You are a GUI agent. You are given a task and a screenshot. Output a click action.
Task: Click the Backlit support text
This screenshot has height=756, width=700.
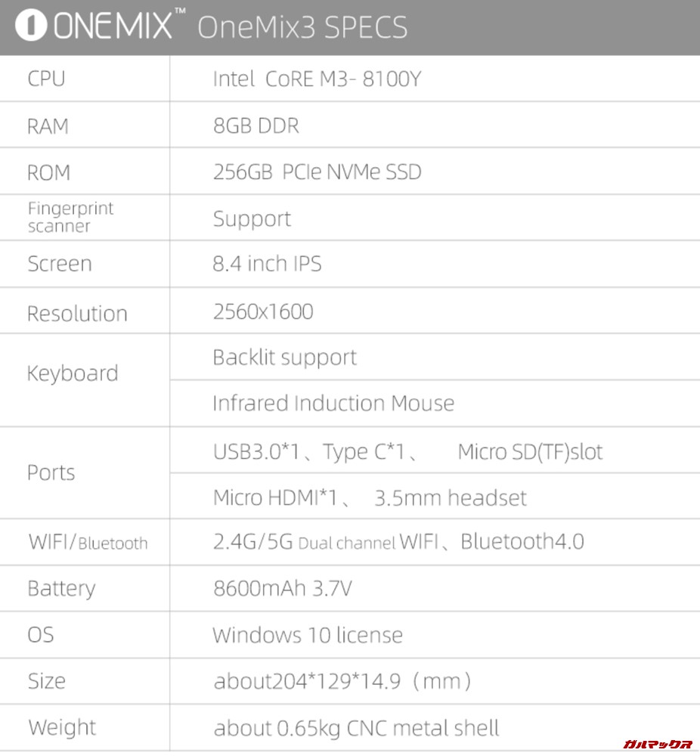(x=284, y=358)
